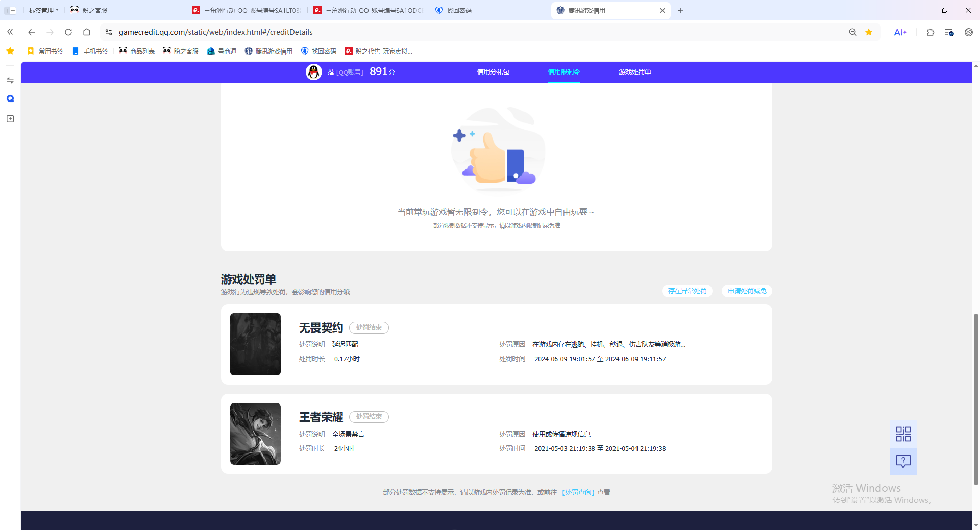The image size is (980, 530).
Task: Open the 常用书签 bookmark folder
Action: pyautogui.click(x=45, y=51)
